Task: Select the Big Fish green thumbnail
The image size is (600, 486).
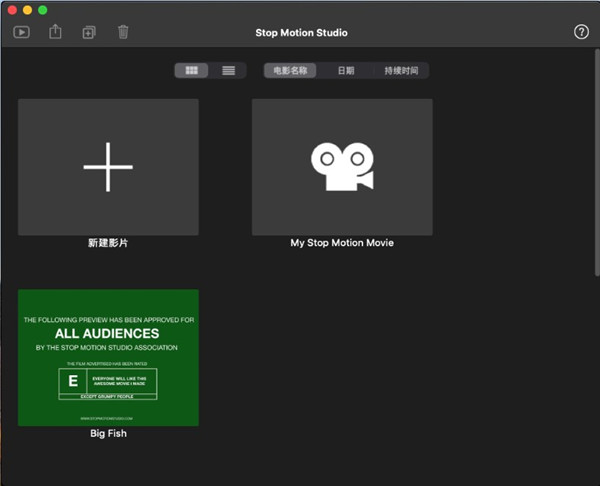Action: pos(108,357)
